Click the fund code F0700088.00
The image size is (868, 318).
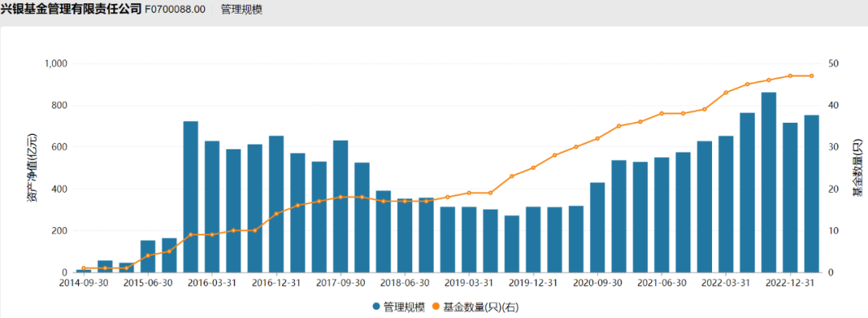[175, 10]
